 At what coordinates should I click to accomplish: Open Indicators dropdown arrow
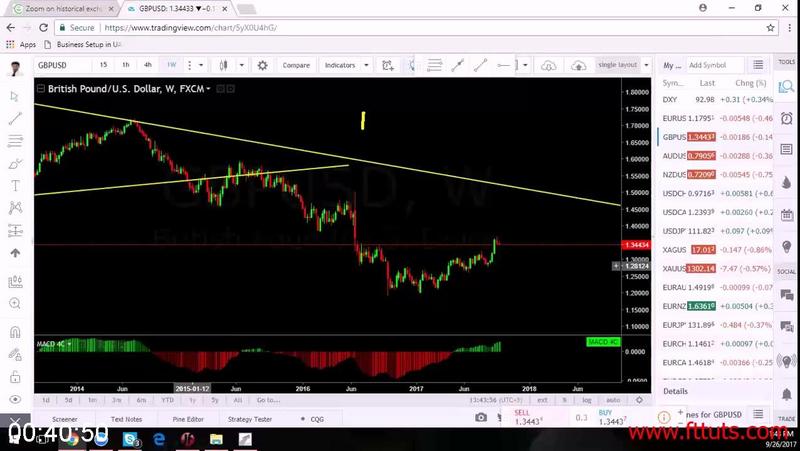(366, 65)
